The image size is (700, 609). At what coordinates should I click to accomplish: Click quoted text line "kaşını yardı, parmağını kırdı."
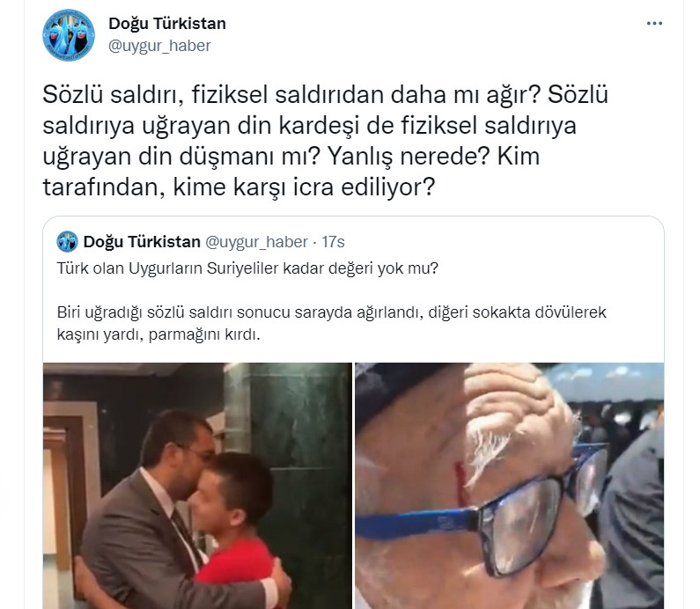click(158, 334)
